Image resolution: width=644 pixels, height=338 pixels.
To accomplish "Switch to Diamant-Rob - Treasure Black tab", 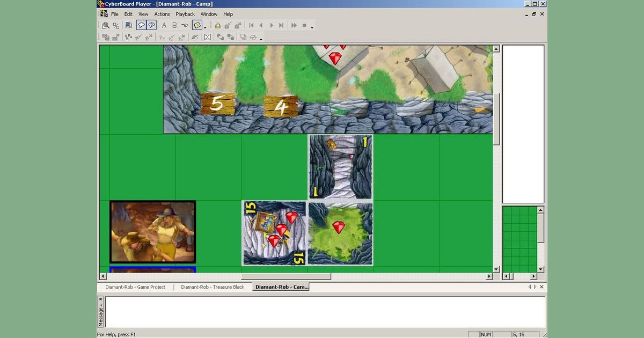I will (213, 287).
